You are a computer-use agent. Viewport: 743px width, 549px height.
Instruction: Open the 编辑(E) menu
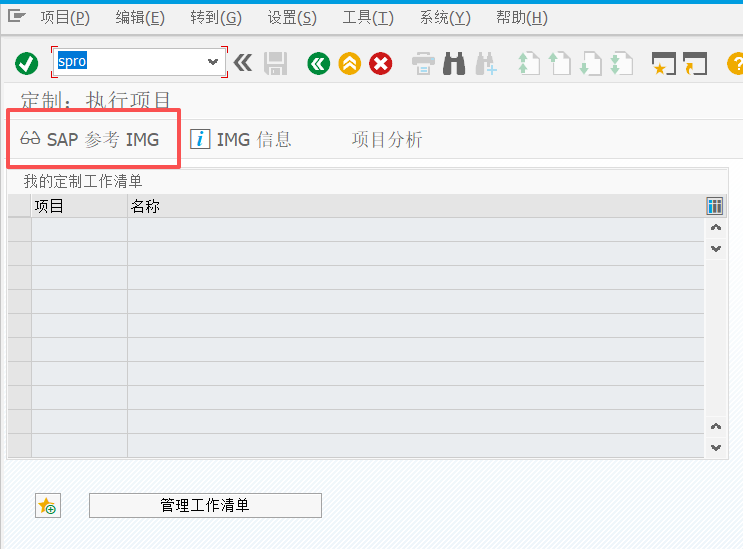tap(140, 18)
